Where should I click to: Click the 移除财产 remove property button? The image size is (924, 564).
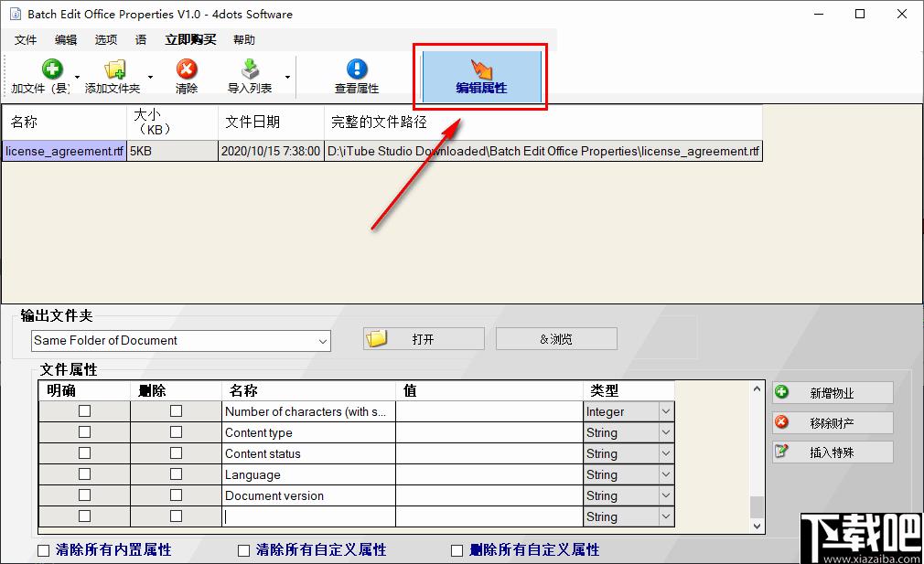pyautogui.click(x=833, y=422)
